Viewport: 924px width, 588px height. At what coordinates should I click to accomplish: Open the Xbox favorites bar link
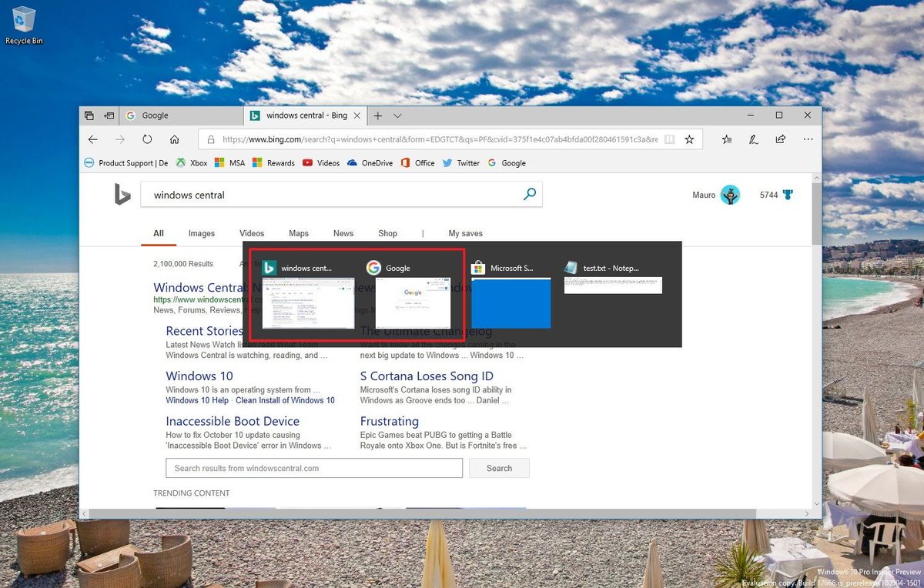point(192,163)
